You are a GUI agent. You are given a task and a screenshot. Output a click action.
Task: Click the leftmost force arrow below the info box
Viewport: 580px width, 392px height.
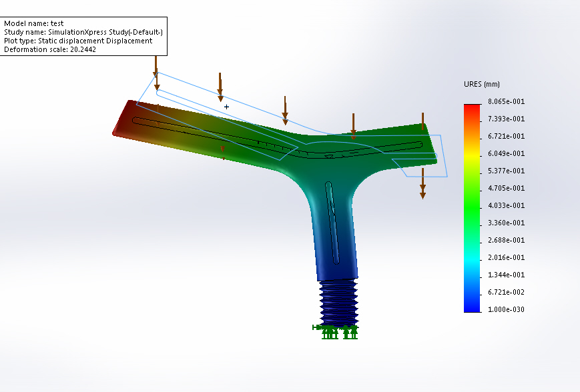pyautogui.click(x=156, y=73)
